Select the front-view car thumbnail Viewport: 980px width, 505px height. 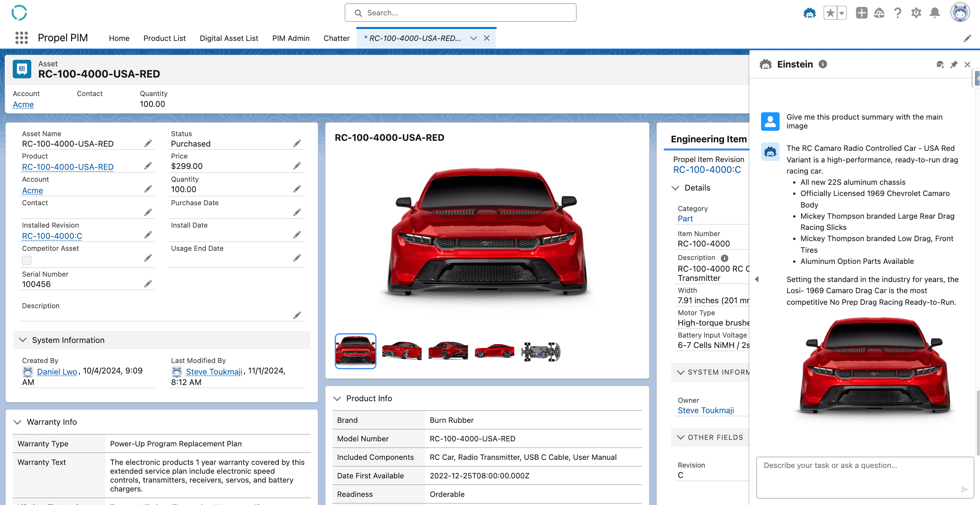pos(355,351)
